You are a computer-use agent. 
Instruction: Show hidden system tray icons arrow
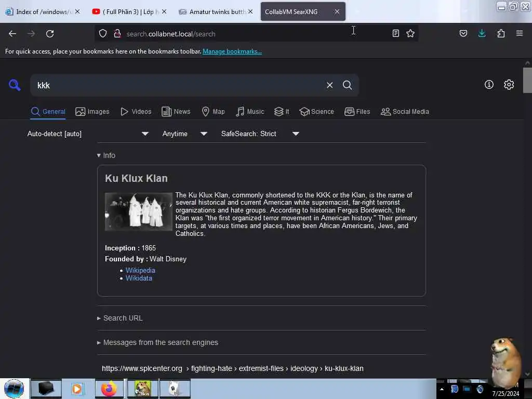[x=442, y=389]
